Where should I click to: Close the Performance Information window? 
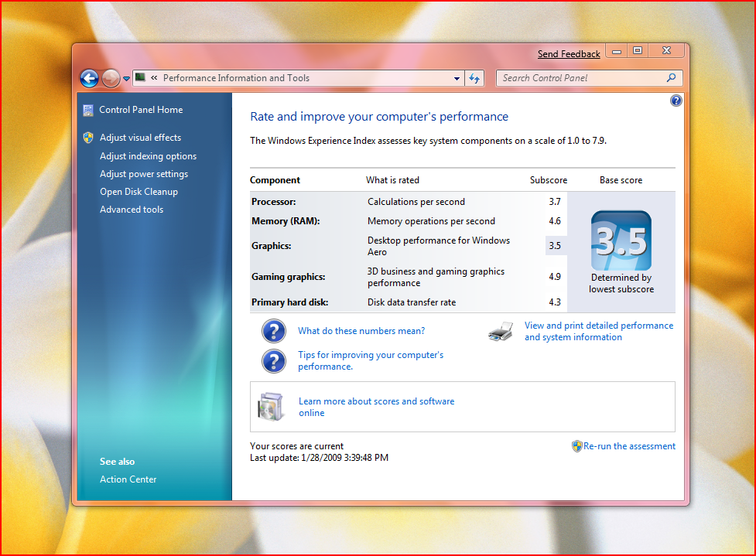point(666,50)
